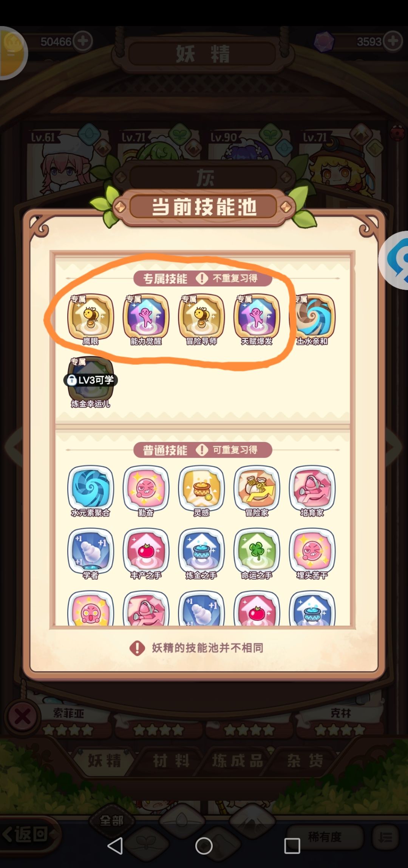Tap the 鹰眼 exclusive skill icon
Viewport: 408px width, 868px height.
[91, 317]
